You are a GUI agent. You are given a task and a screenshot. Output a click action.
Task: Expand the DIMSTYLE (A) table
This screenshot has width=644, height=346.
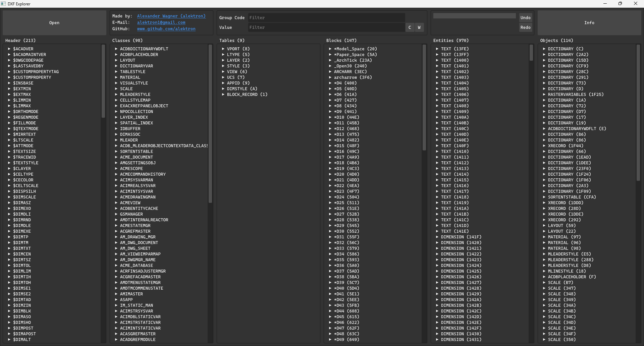click(x=223, y=89)
